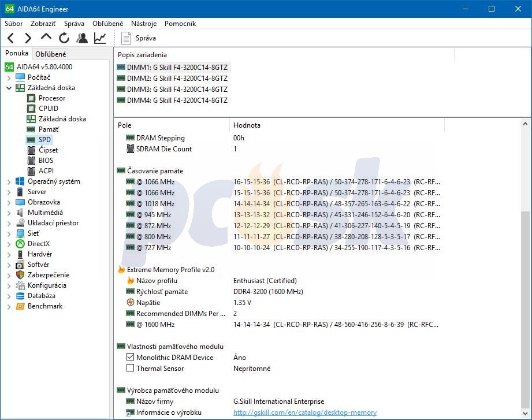Viewport: 532px width, 420px height.
Task: Click the ACPI icon in the tree
Action: pos(31,171)
